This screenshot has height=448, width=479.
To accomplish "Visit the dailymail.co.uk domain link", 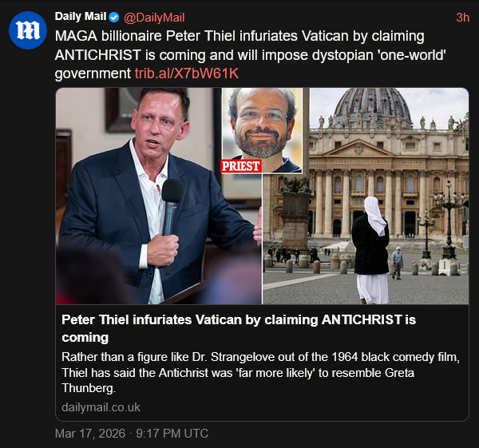I will click(101, 407).
